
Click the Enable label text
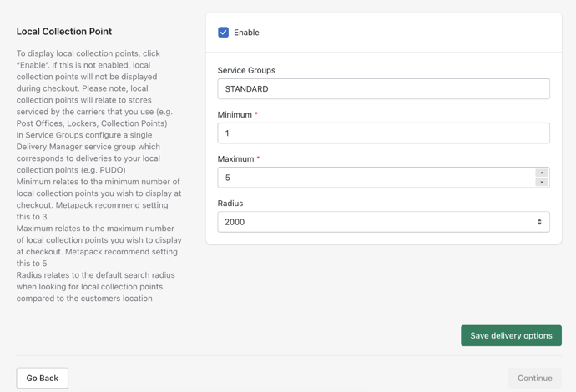click(x=246, y=33)
